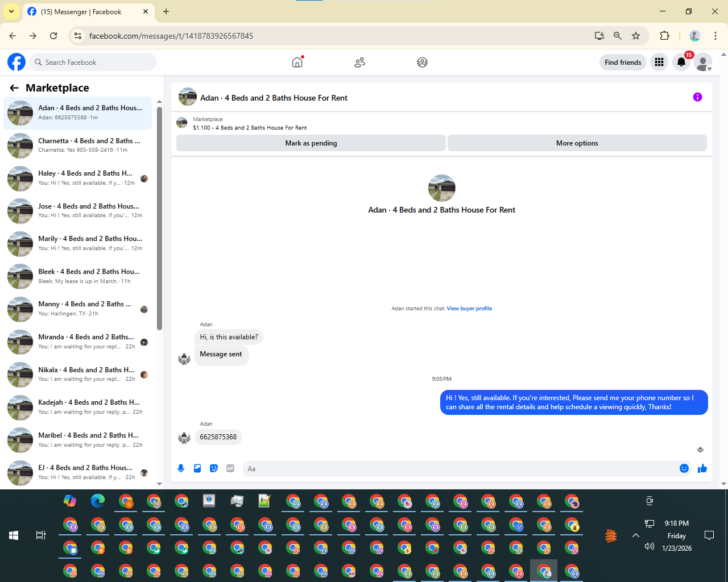Click the taskbar clock showing 9:18 PM
Viewport: 728px width, 582px height.
[677, 523]
